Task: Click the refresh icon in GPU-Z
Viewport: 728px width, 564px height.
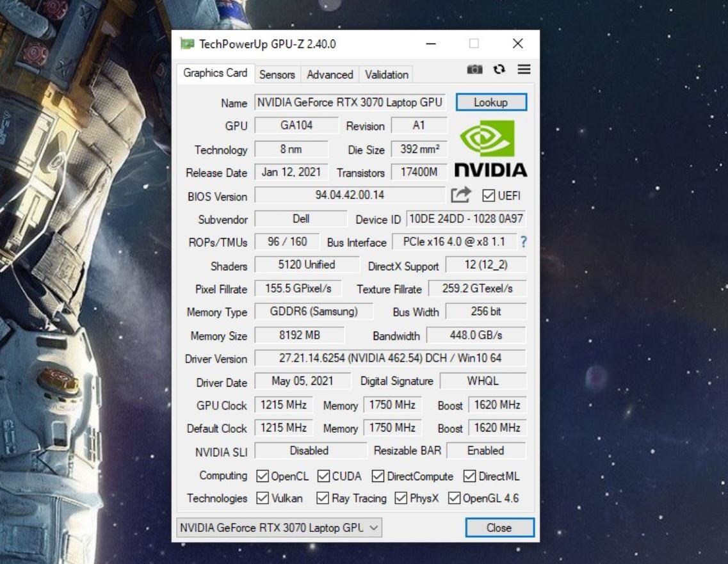Action: pyautogui.click(x=499, y=69)
